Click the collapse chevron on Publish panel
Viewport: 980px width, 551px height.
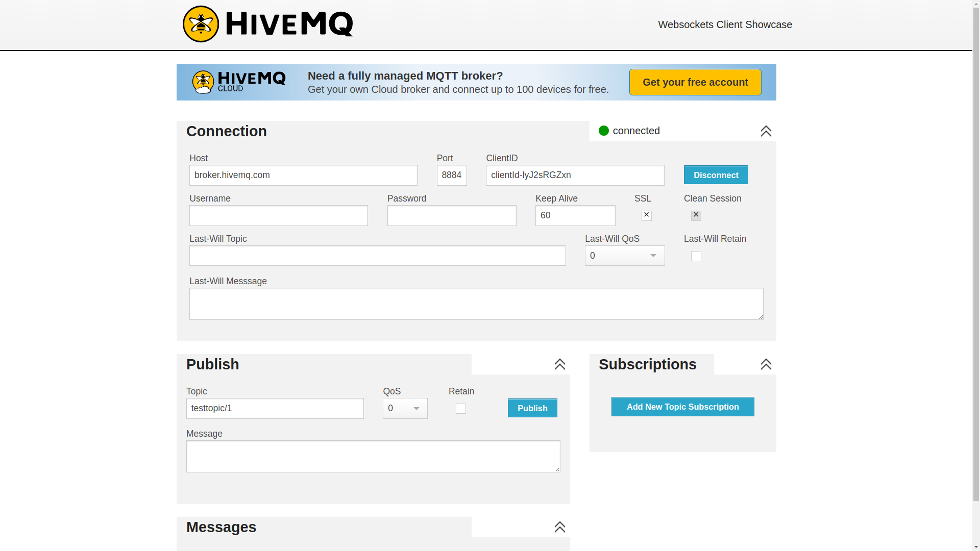pyautogui.click(x=559, y=364)
